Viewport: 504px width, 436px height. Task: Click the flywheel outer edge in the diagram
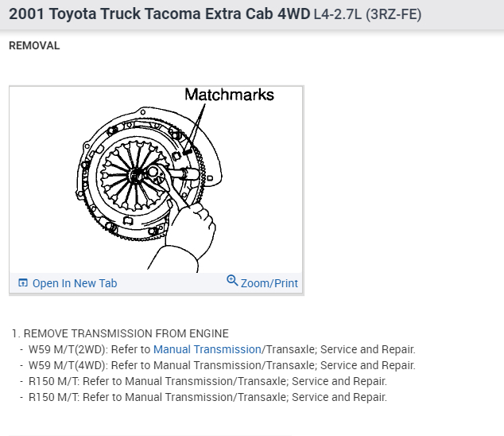pos(86,177)
